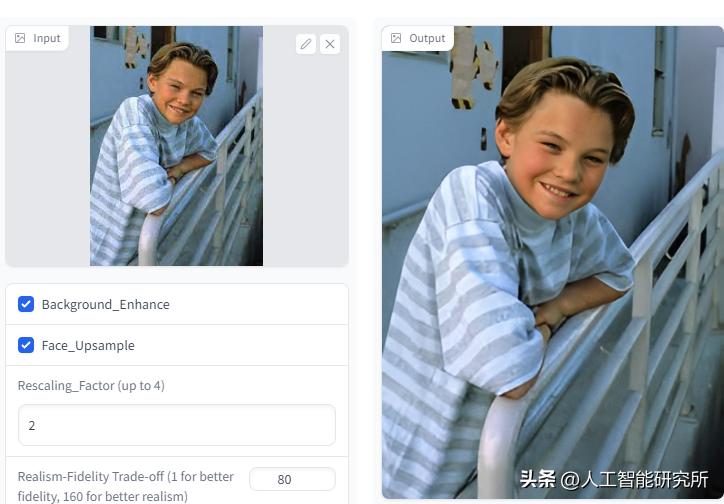Click the Realism-Fidelity number box showing 80
724x504 pixels.
click(292, 479)
